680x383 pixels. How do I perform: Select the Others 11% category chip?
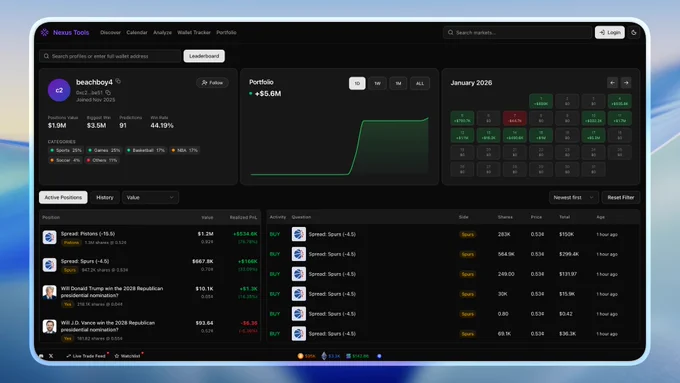pos(102,160)
